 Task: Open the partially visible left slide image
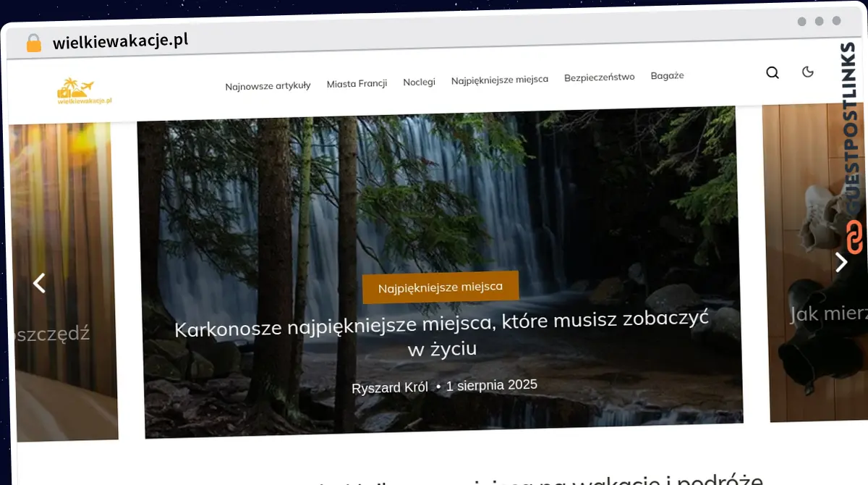click(x=64, y=282)
